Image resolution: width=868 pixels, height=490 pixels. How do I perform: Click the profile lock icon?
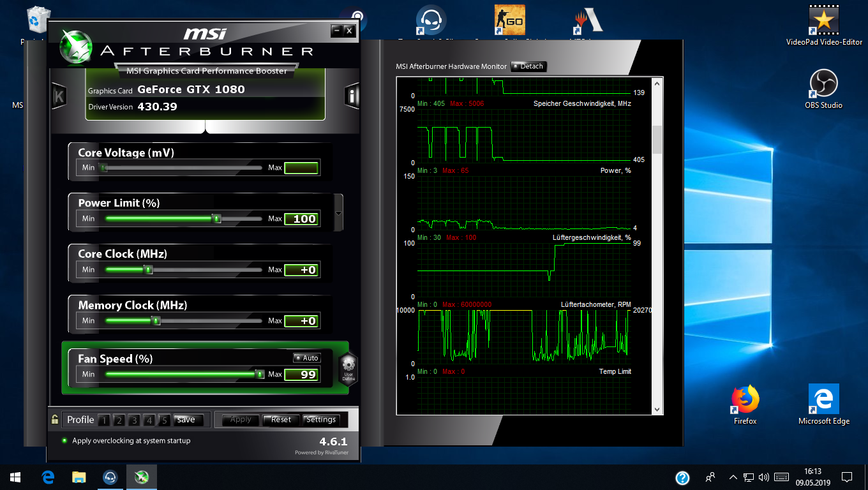[x=56, y=419]
